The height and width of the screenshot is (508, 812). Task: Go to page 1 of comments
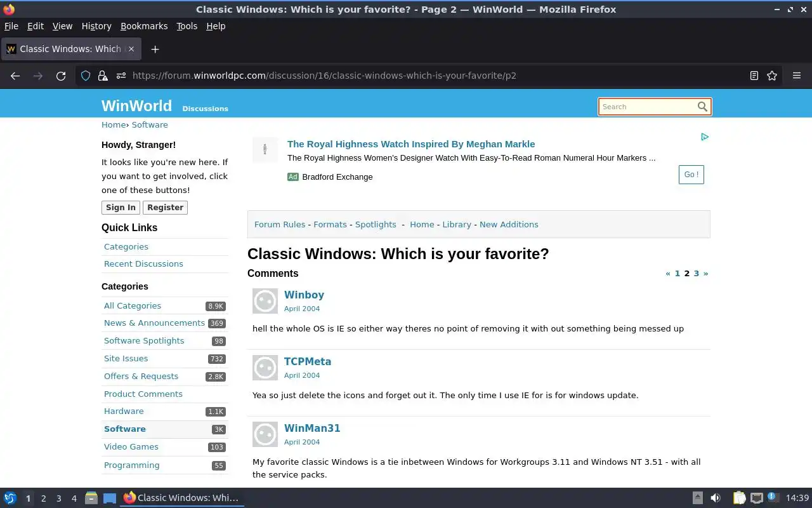click(x=677, y=274)
